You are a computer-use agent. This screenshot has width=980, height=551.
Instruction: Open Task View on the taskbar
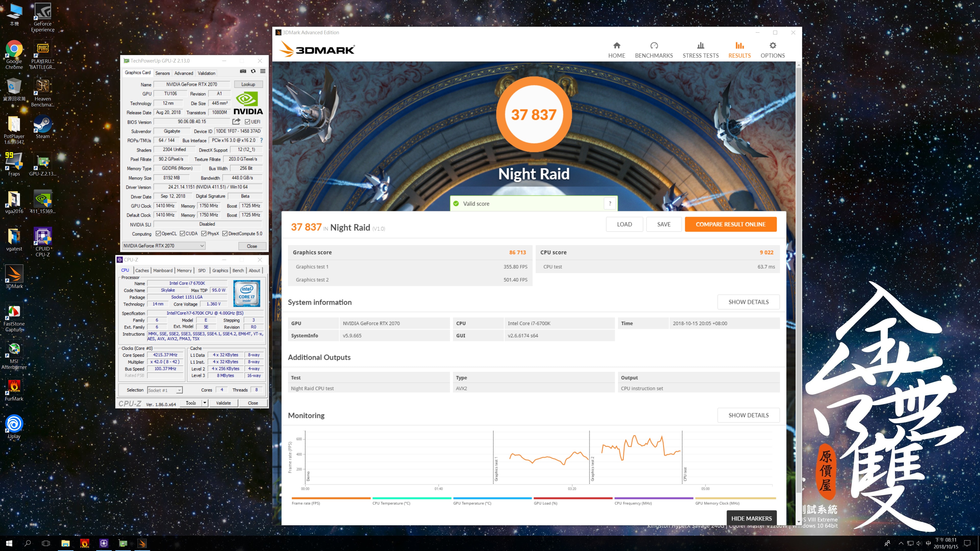[x=46, y=543]
